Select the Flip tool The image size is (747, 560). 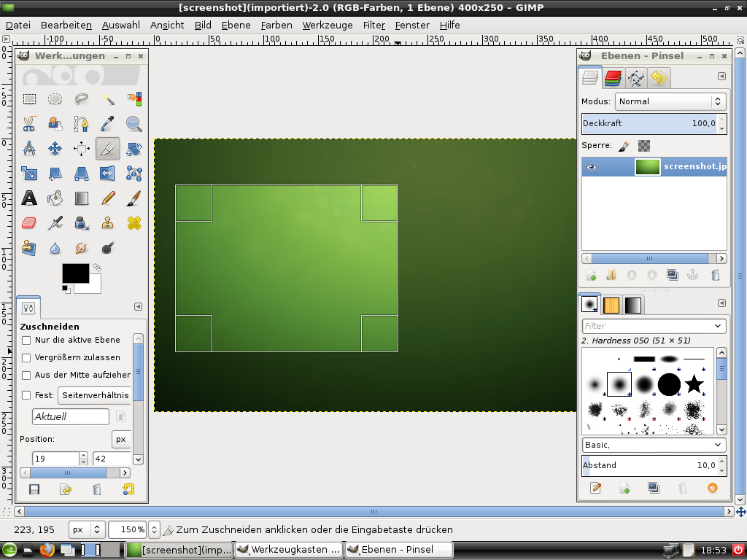tap(108, 174)
